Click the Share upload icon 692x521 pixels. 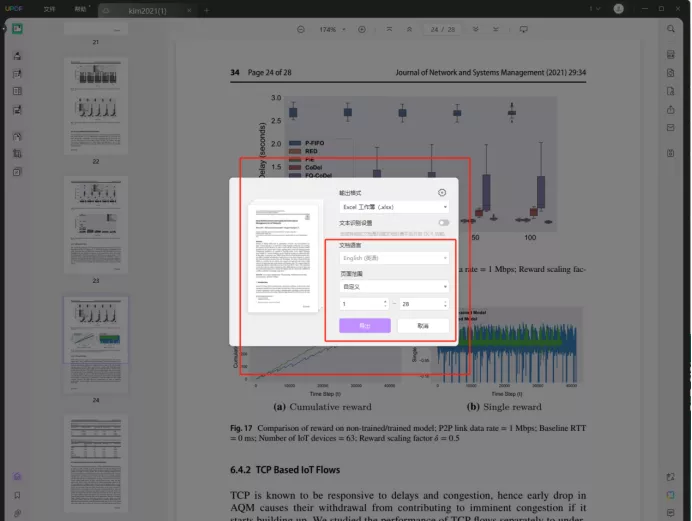(x=670, y=109)
